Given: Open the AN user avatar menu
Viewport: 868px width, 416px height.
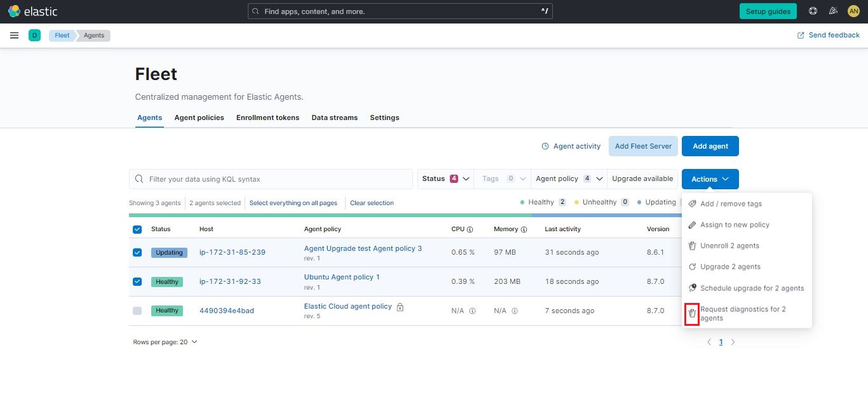Looking at the screenshot, I should [x=853, y=11].
